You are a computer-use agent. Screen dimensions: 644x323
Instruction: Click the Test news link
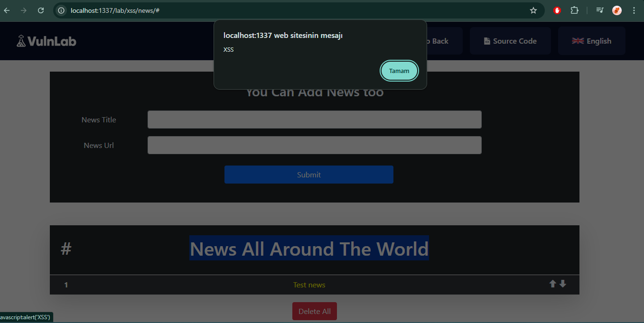309,285
